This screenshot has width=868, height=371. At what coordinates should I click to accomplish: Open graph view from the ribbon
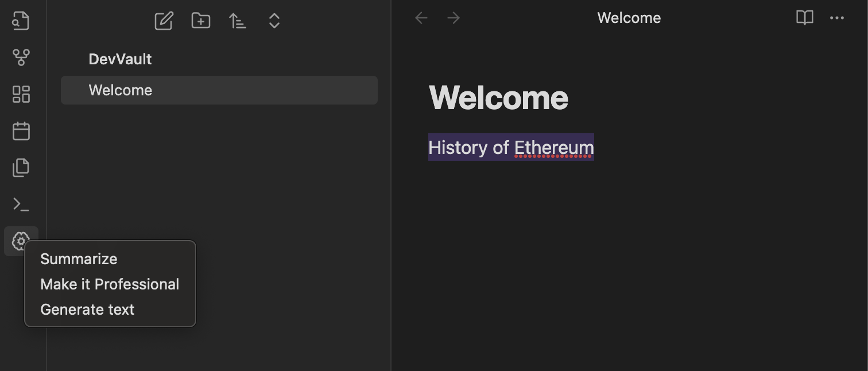coord(21,57)
